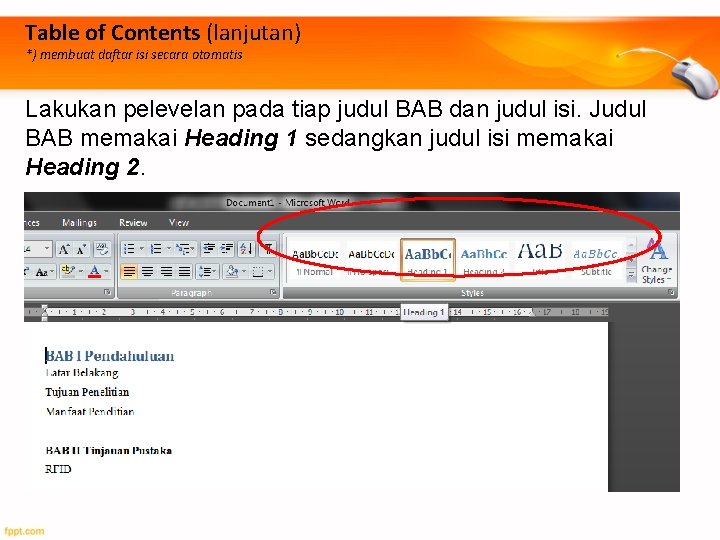
Task: Toggle Align Text Left
Action: (x=129, y=272)
